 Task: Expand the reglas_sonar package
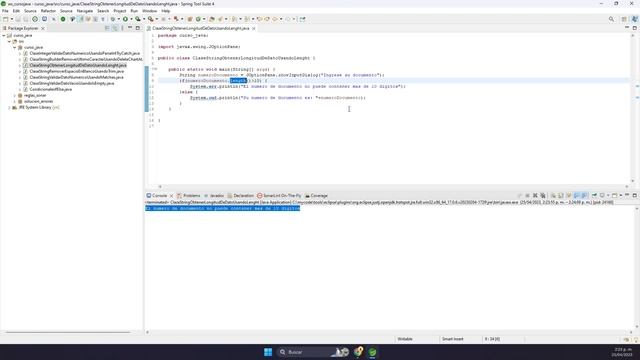tap(15, 95)
